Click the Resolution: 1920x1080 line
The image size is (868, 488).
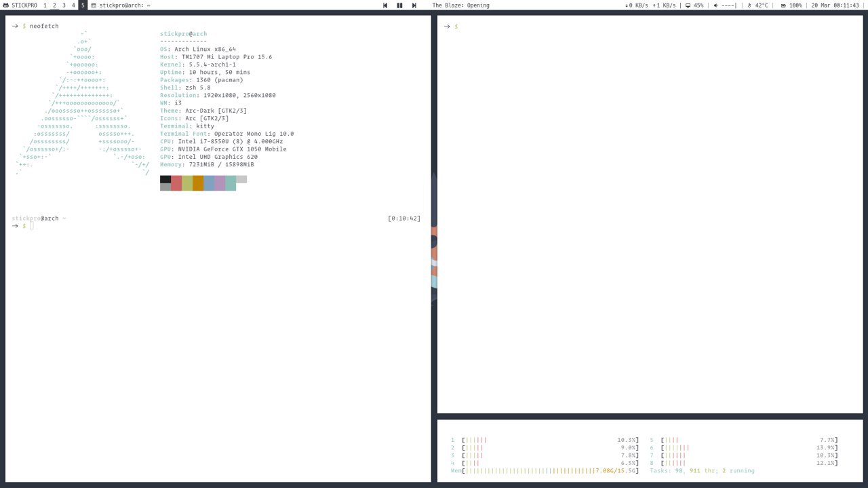coord(218,95)
